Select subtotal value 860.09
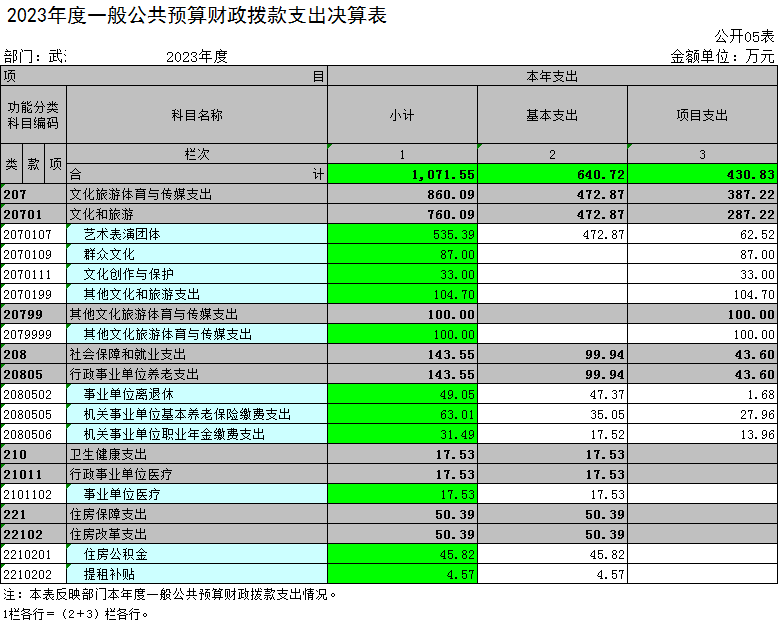This screenshot has width=778, height=624. click(402, 194)
